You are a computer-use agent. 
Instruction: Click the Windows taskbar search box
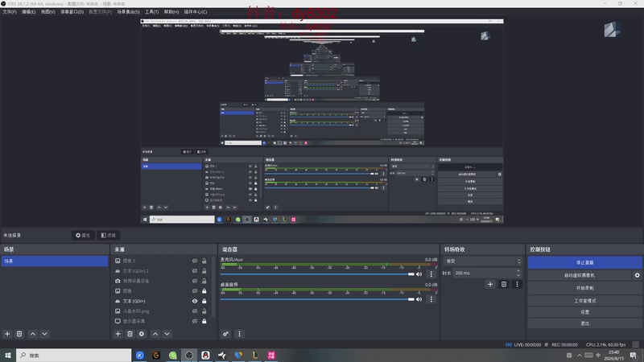click(74, 355)
